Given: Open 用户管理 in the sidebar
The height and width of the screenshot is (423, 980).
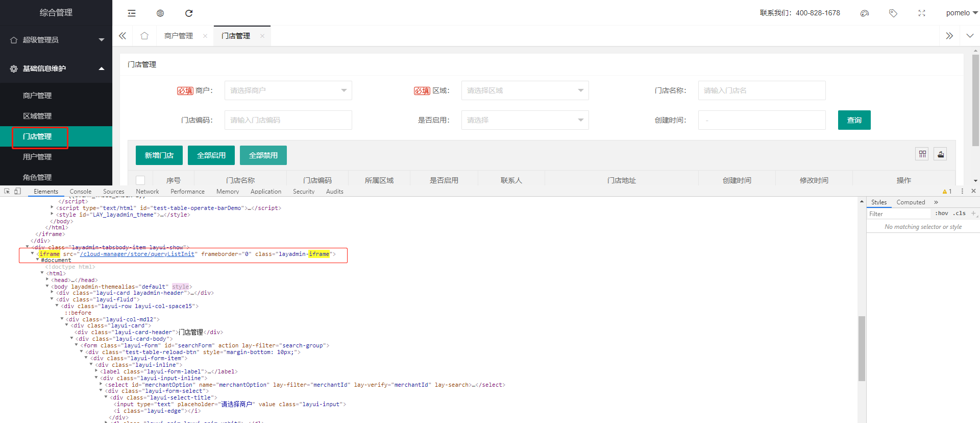Looking at the screenshot, I should (37, 157).
